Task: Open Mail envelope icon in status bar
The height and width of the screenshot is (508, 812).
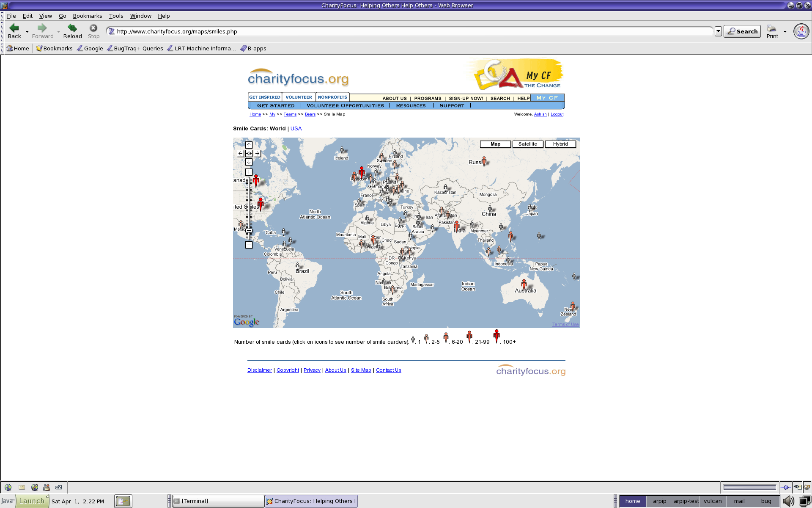Action: [22, 487]
